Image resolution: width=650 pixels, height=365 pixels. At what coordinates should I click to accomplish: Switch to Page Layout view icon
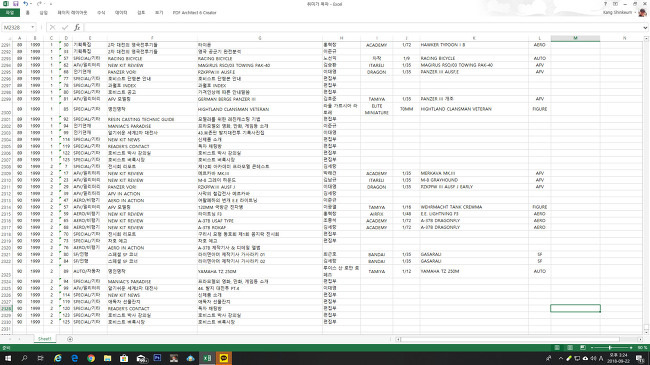point(570,348)
